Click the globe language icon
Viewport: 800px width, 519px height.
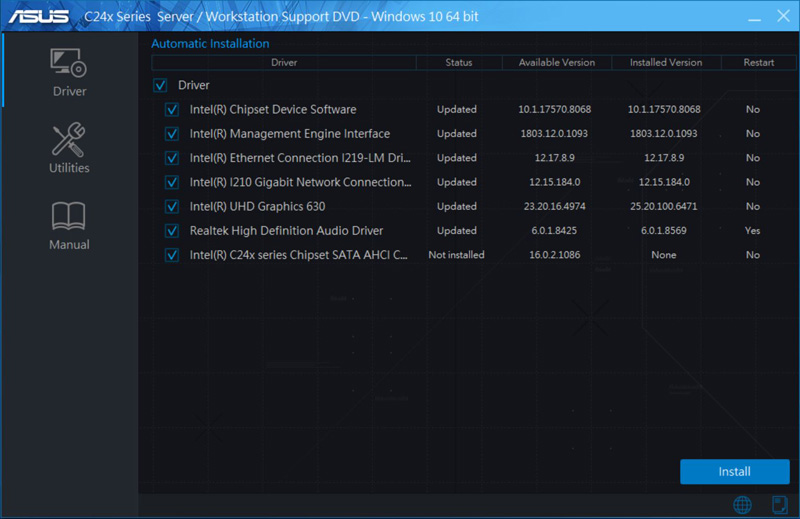(742, 505)
